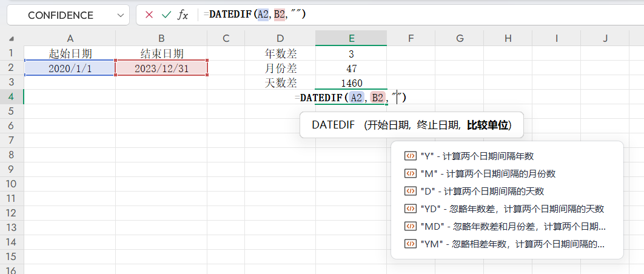Select cell B2 with end date 2023/12/31
This screenshot has width=644, height=274.
(161, 68)
